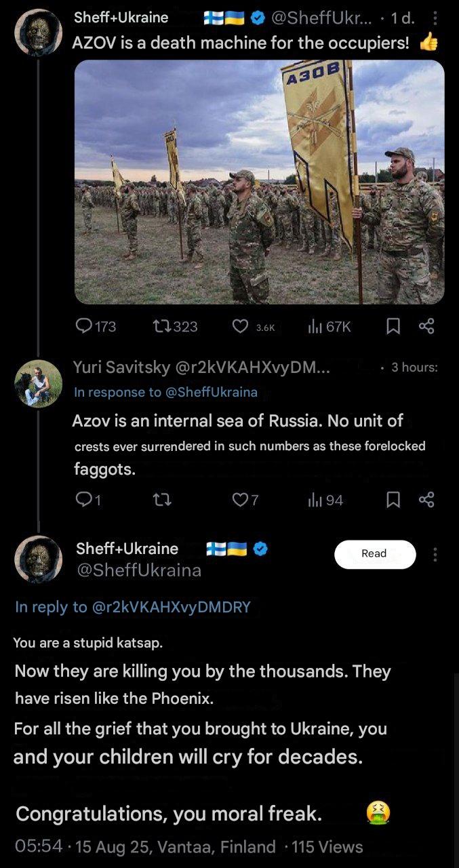Open Yuri Savitsky's profile avatar

pyautogui.click(x=39, y=384)
